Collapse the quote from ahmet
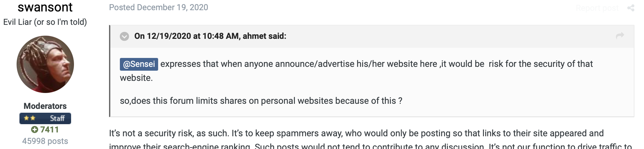644x149 pixels. coord(124,36)
